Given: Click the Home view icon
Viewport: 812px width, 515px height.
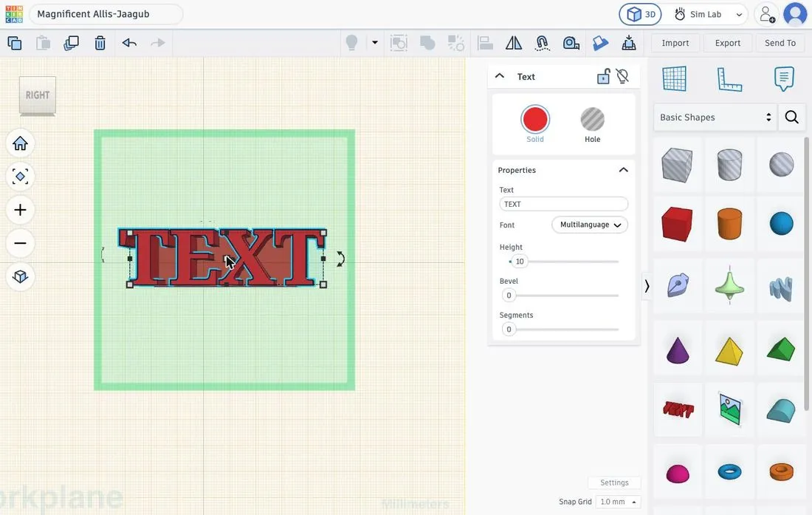Looking at the screenshot, I should [20, 143].
